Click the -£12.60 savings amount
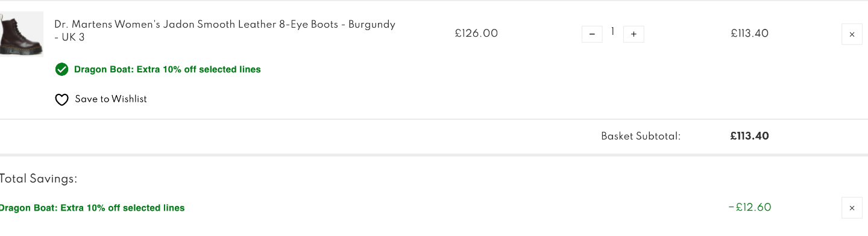Screen dimensions: 868x236 [750, 208]
